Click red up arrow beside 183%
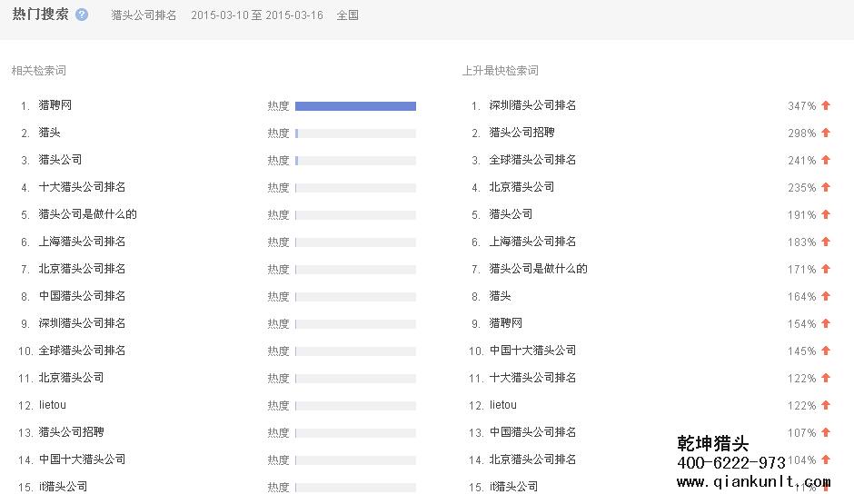This screenshot has height=504, width=854. coord(826,242)
